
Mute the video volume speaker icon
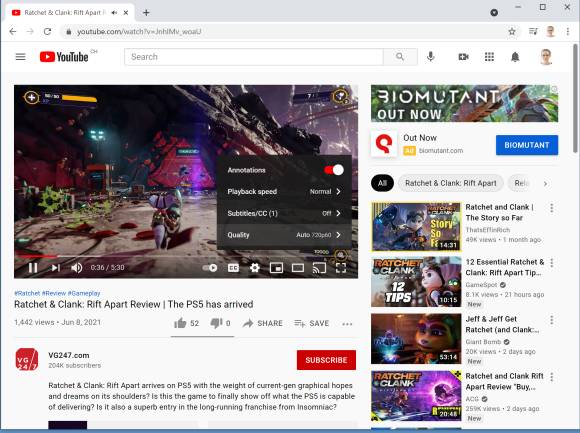[x=77, y=267]
